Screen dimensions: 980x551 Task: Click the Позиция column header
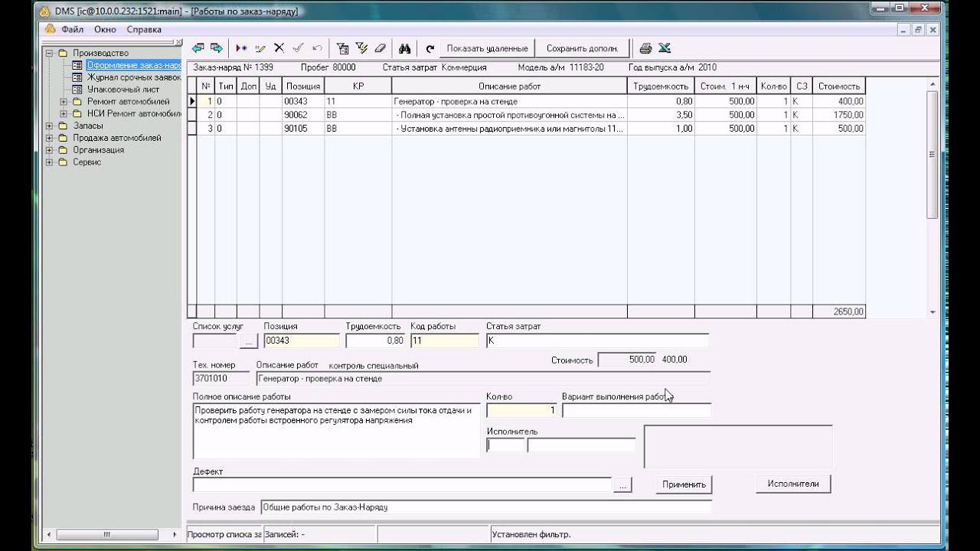[x=303, y=86]
